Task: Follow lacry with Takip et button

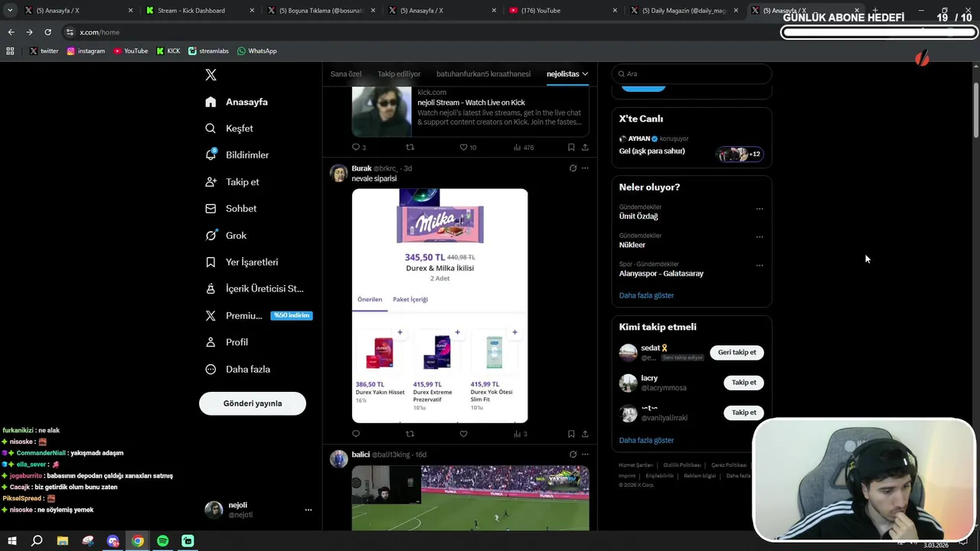Action: (743, 382)
